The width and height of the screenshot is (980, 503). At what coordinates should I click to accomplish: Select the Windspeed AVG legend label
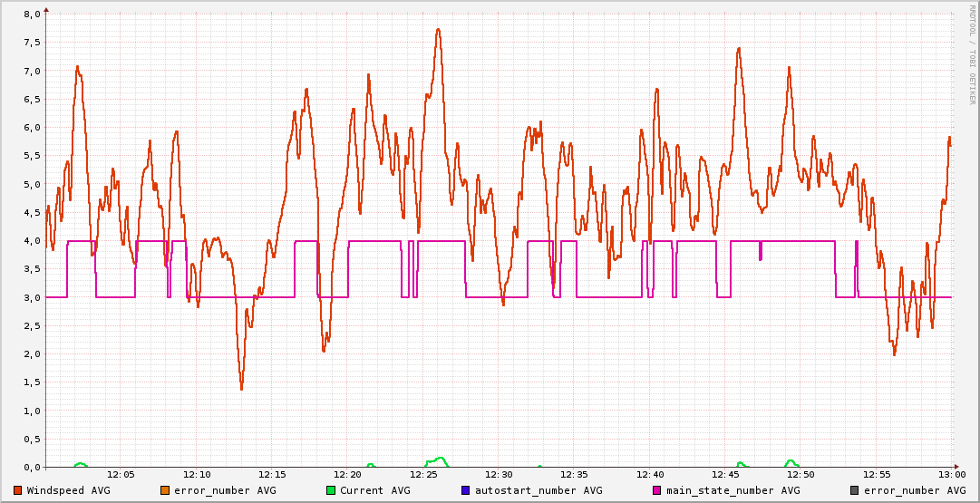click(68, 490)
